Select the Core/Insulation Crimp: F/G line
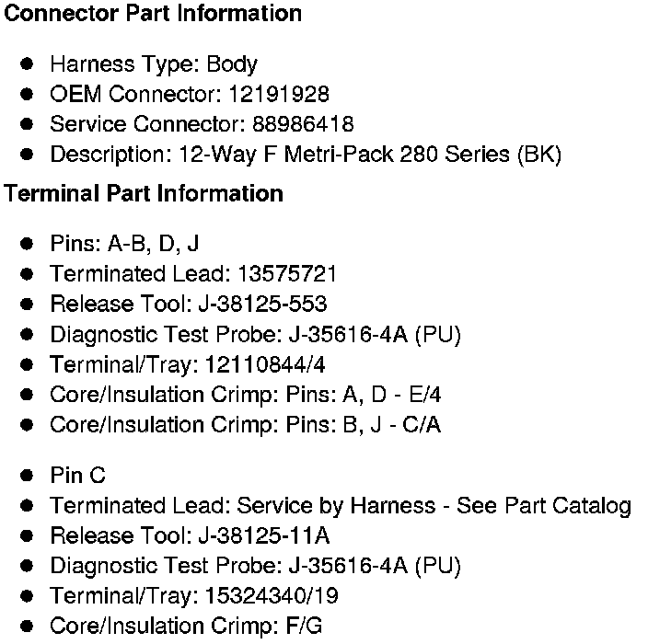This screenshot has width=648, height=644. click(186, 627)
